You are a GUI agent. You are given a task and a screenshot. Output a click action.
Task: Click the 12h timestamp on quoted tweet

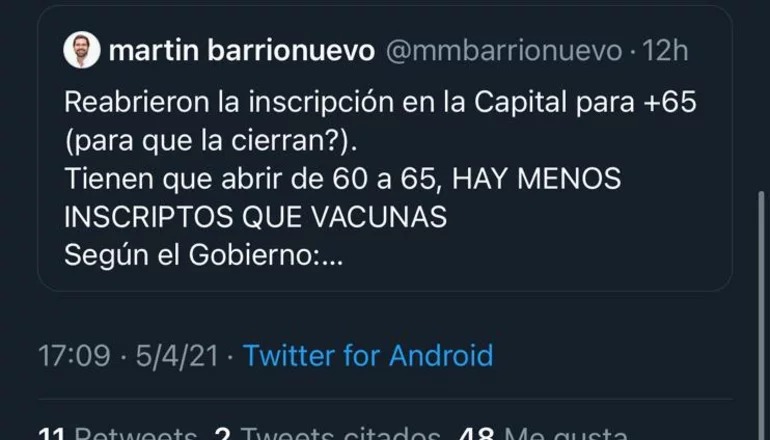pos(665,50)
